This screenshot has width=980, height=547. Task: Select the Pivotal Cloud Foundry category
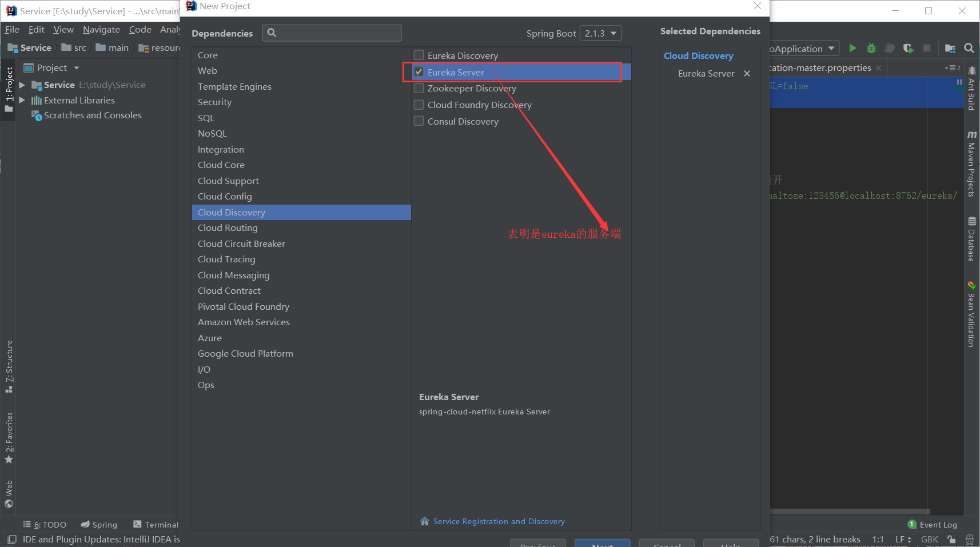click(301, 307)
